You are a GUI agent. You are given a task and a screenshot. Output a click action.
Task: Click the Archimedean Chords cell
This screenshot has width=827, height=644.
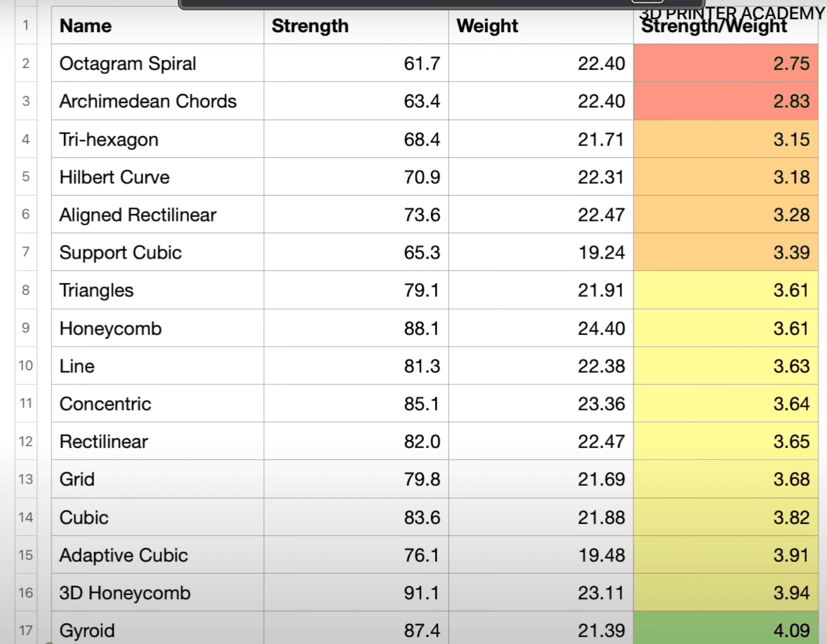coord(157,101)
